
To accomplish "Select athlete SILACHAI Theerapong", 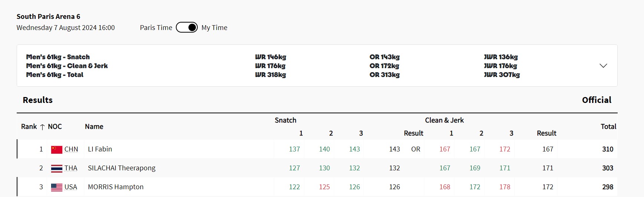I will (x=122, y=168).
